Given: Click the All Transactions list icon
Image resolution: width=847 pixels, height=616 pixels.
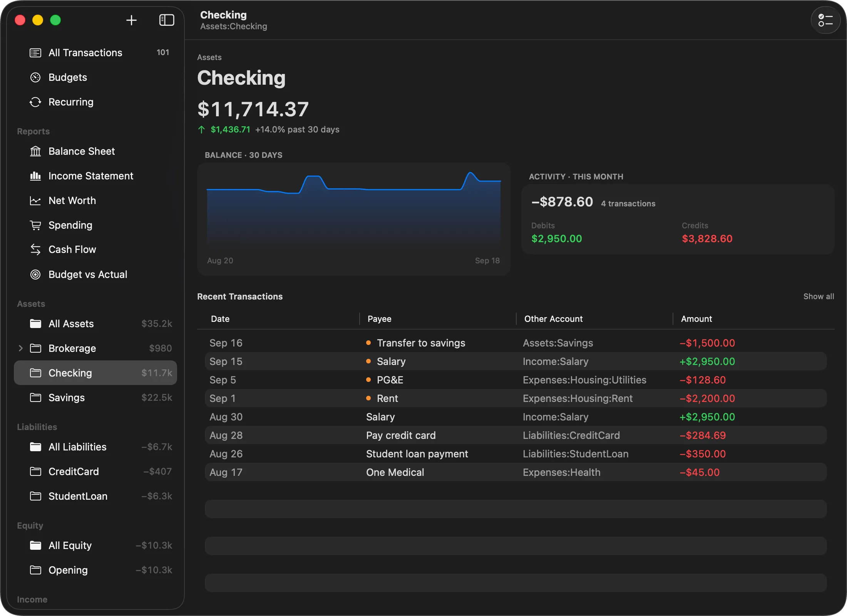Looking at the screenshot, I should pos(35,53).
